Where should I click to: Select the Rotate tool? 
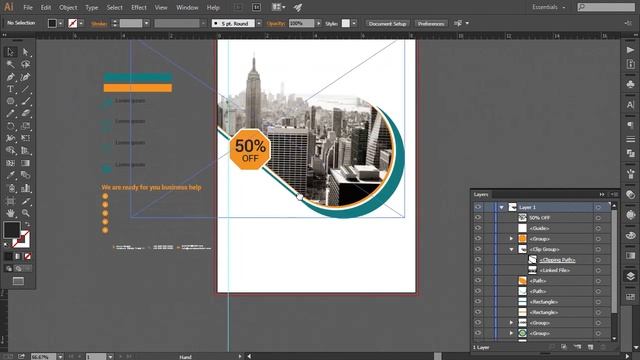[x=11, y=126]
